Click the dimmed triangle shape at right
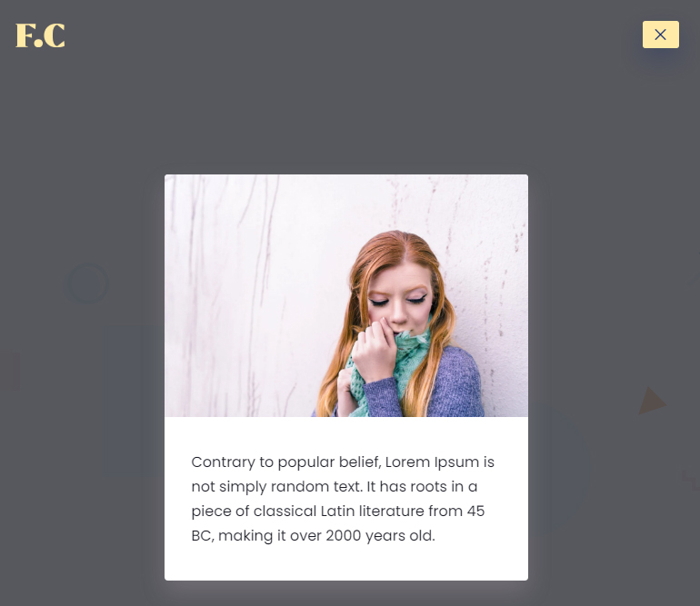 652,401
